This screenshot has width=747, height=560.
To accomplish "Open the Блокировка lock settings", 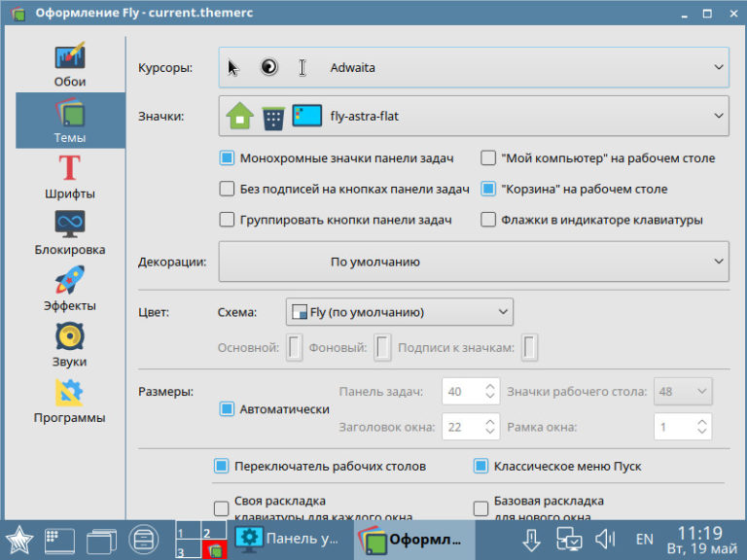I will 70,233.
